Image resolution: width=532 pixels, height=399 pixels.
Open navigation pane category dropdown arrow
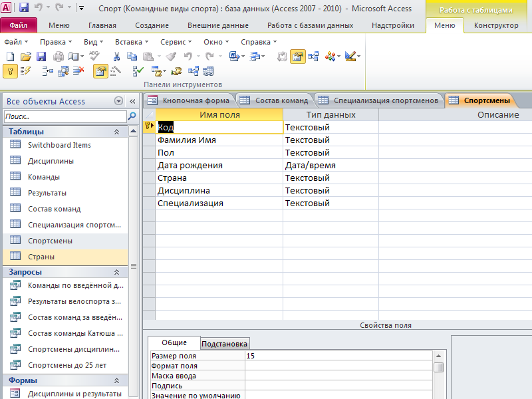pyautogui.click(x=118, y=101)
